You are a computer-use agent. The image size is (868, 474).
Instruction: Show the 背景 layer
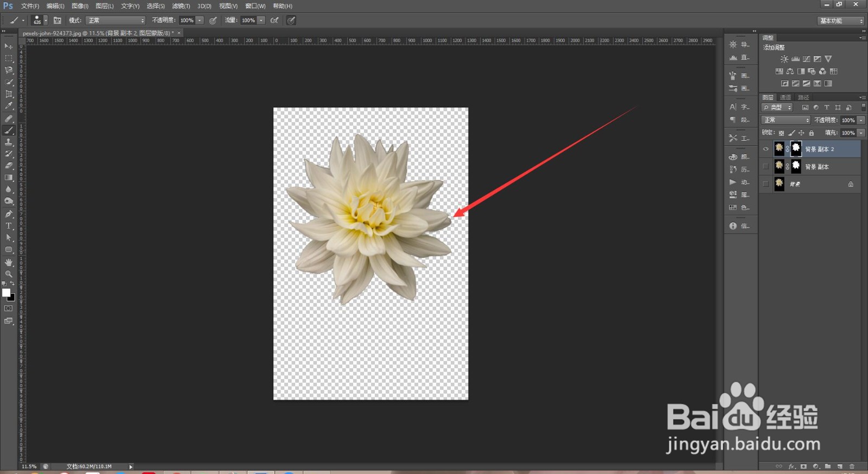766,184
